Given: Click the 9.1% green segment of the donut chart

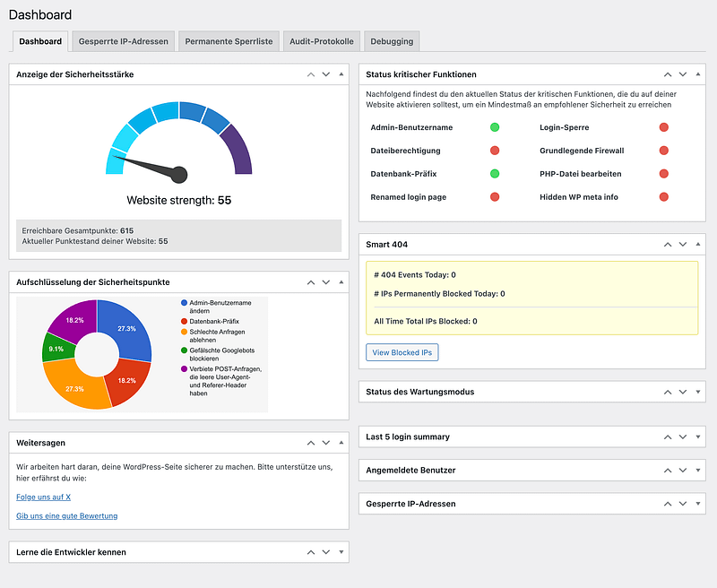Looking at the screenshot, I should tap(56, 350).
